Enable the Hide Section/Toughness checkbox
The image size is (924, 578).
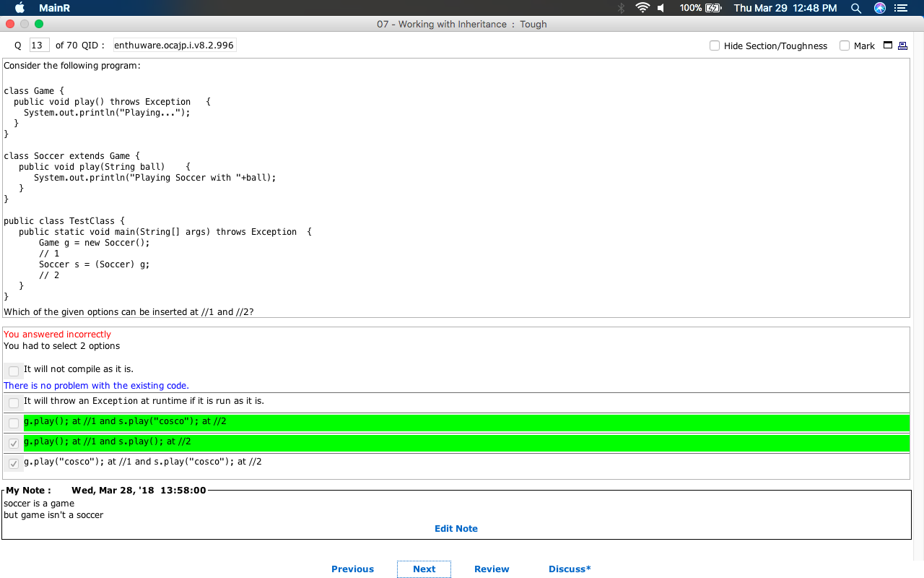point(715,46)
